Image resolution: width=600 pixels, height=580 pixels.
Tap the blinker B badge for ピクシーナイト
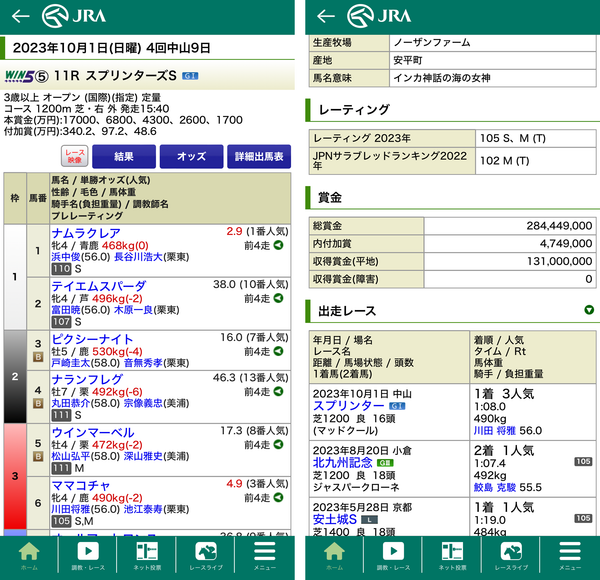tap(38, 357)
